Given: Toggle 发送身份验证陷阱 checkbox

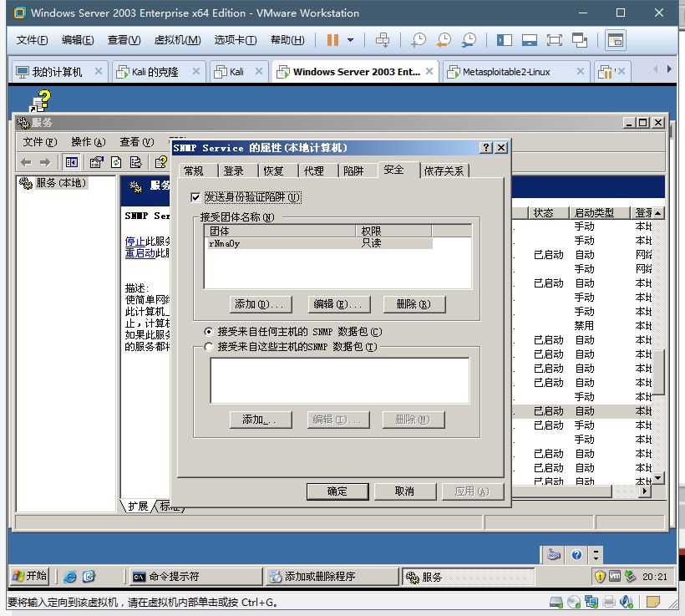Looking at the screenshot, I should click(195, 197).
